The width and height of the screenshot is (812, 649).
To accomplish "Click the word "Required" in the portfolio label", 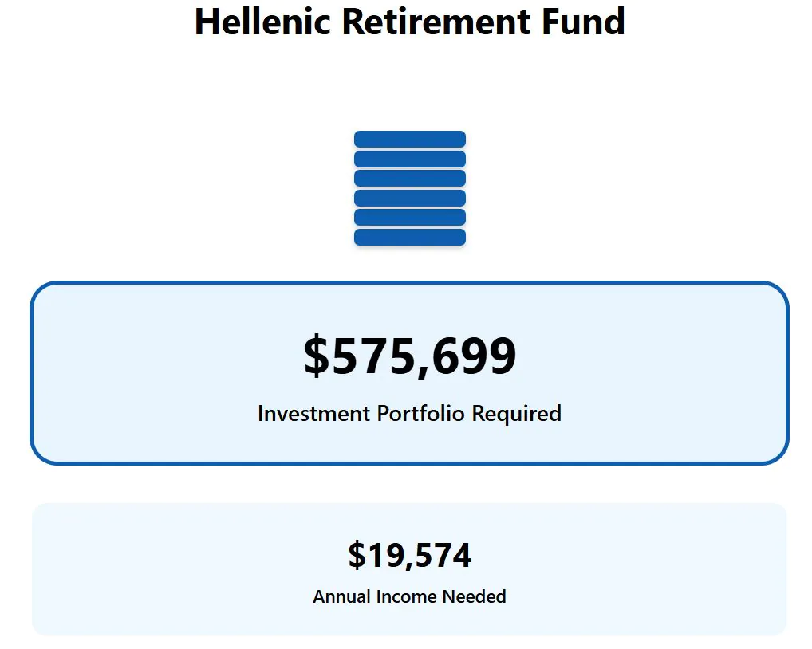I will point(516,414).
